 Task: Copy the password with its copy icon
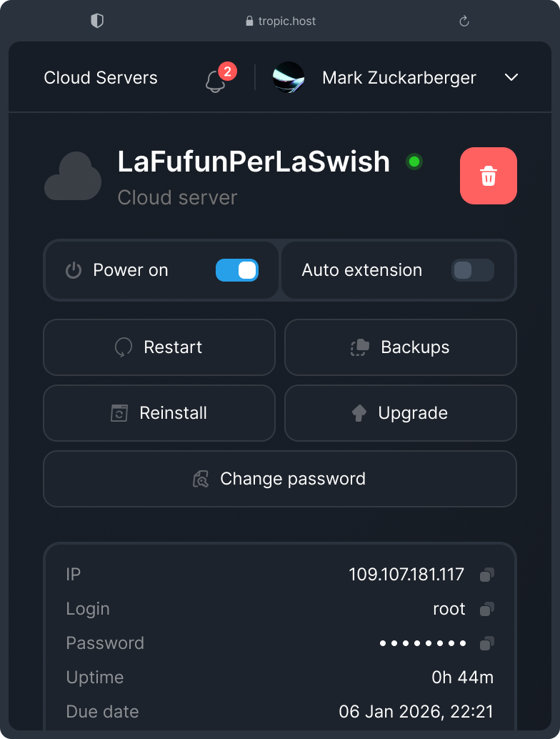click(488, 643)
